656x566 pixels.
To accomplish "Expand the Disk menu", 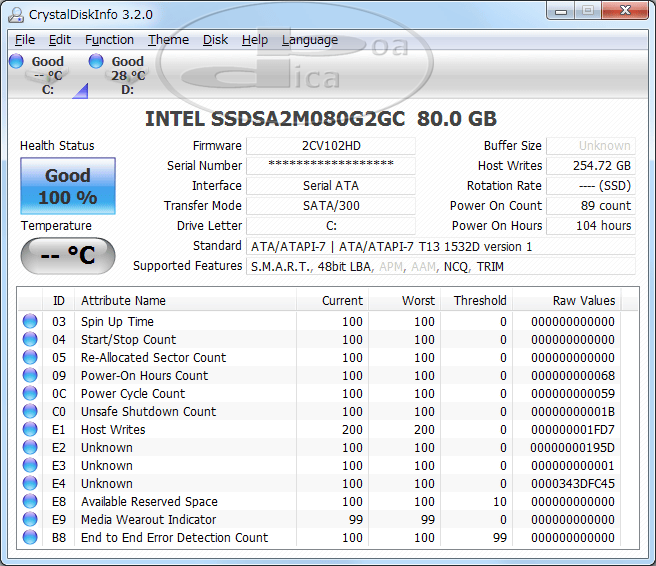I will click(215, 40).
